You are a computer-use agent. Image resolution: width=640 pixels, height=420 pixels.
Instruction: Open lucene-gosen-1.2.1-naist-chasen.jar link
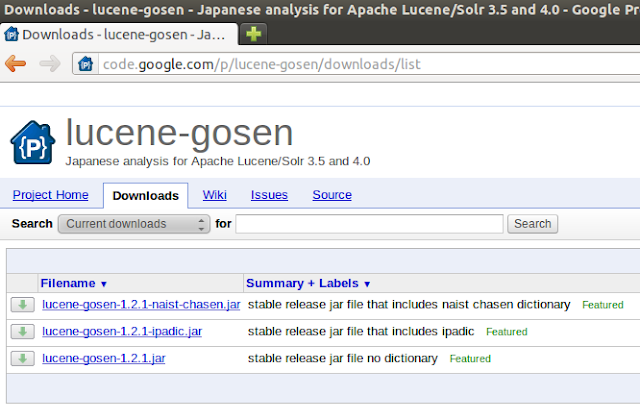coord(141,304)
